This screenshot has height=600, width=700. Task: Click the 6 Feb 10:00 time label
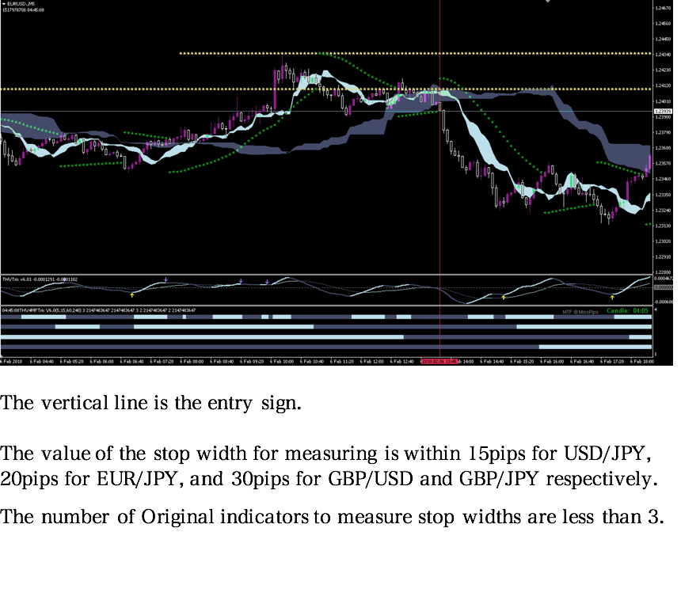282,361
